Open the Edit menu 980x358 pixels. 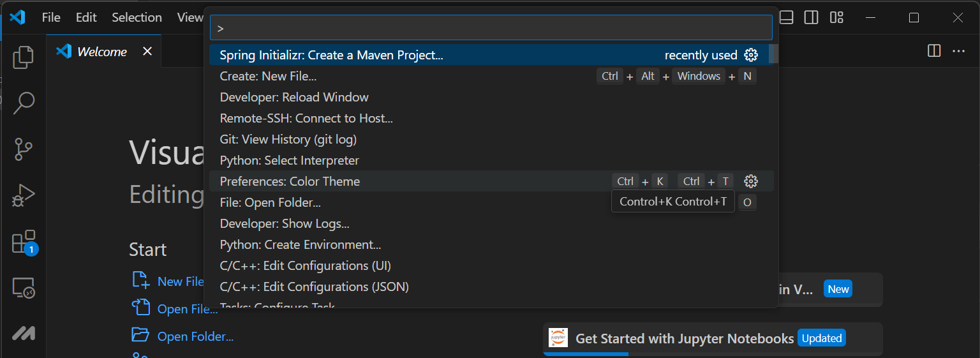(86, 17)
